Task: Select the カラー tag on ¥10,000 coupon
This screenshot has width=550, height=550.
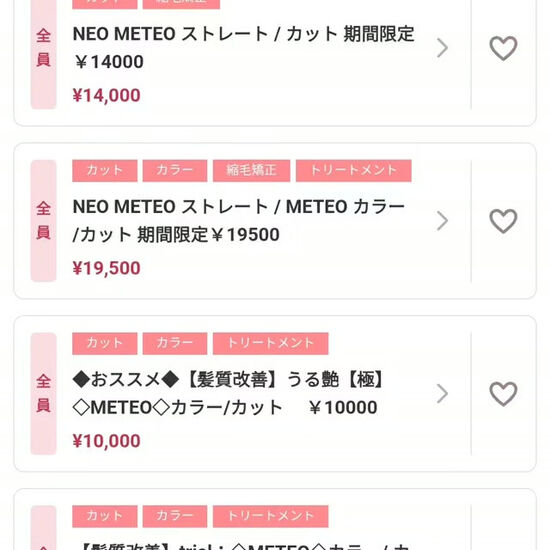Action: point(175,343)
